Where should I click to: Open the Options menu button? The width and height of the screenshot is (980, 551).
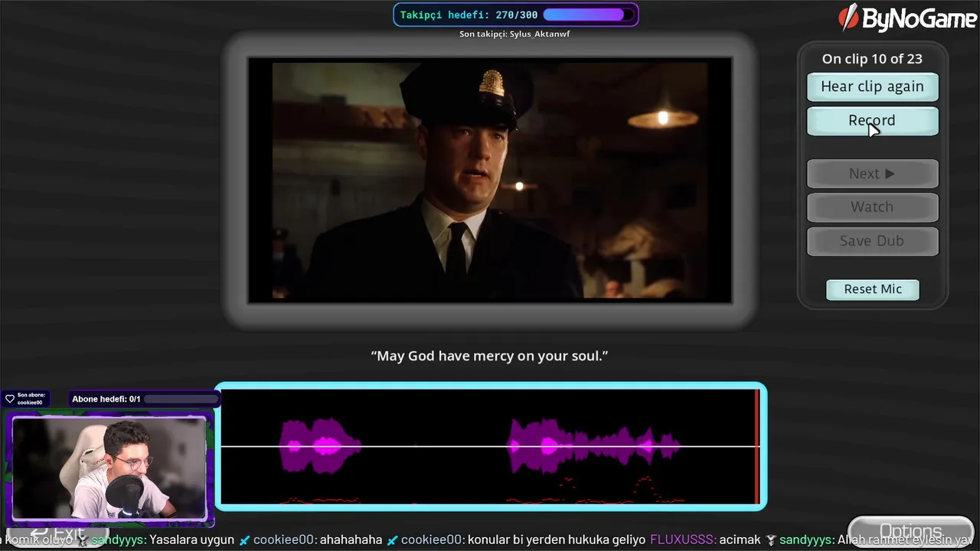pyautogui.click(x=910, y=532)
